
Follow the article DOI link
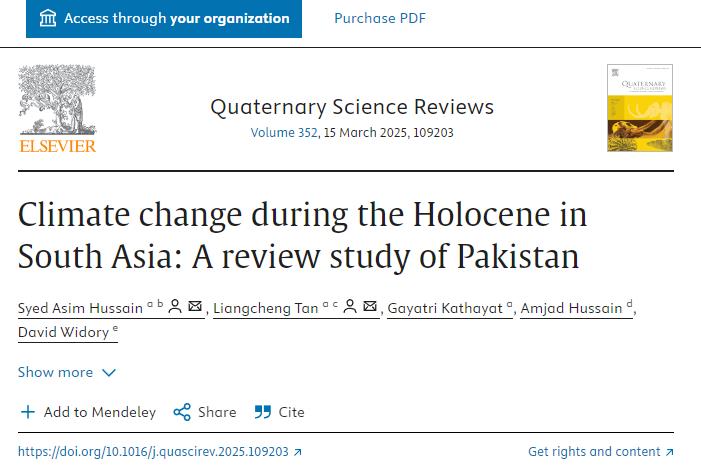[153, 452]
